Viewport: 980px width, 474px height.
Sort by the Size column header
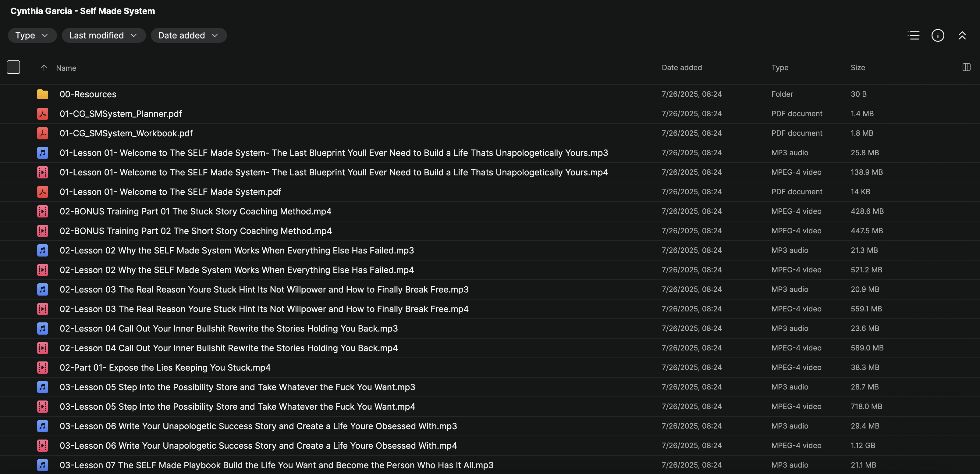(x=857, y=68)
